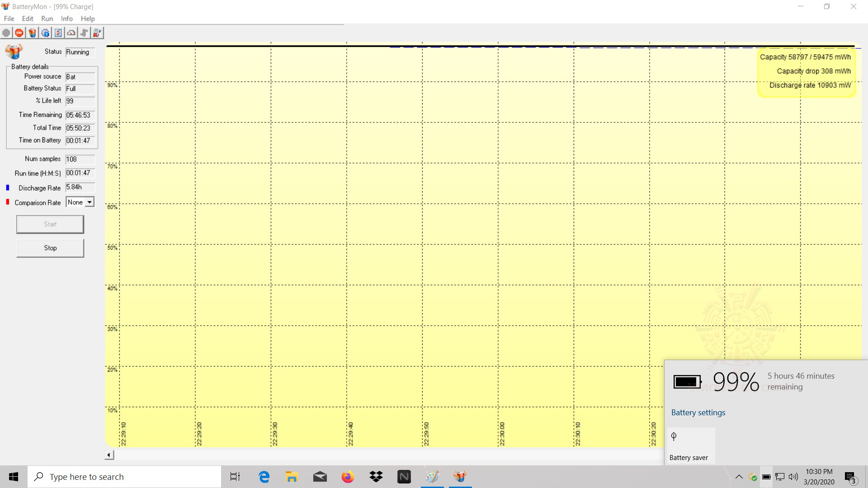Open the Edit menu
This screenshot has height=488, width=868.
28,19
